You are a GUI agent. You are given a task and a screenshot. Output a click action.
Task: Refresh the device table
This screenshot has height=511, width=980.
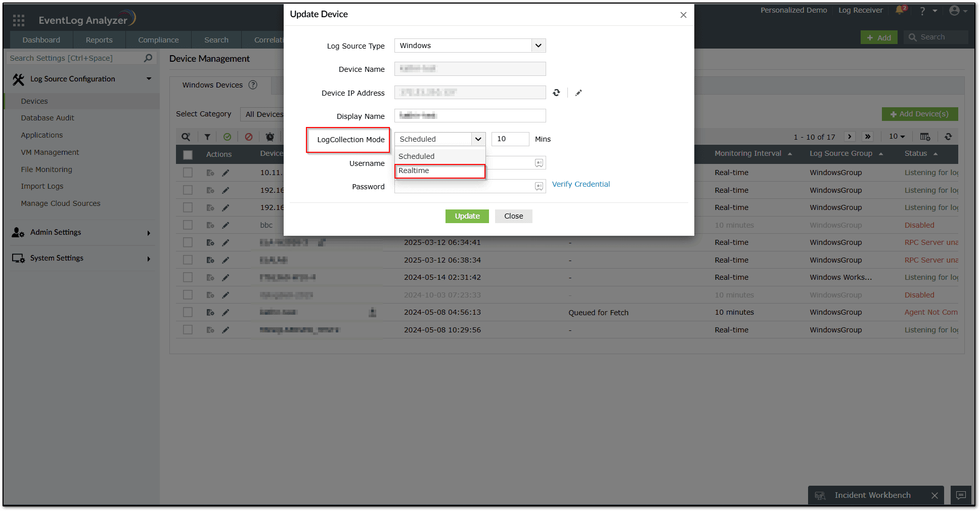pos(948,137)
